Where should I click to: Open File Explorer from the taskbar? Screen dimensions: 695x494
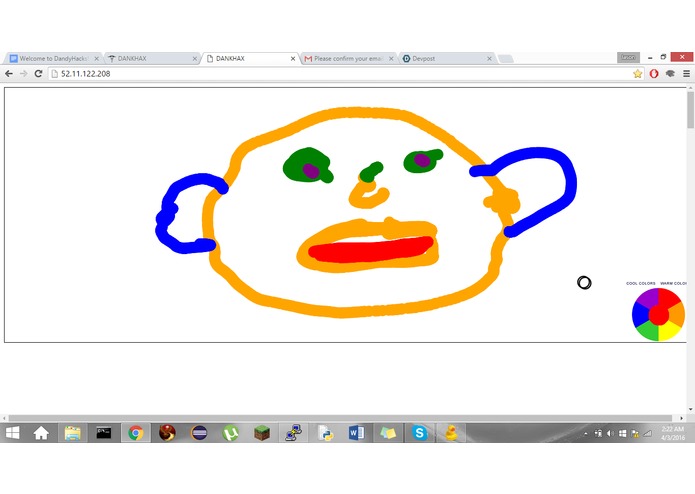[x=72, y=433]
